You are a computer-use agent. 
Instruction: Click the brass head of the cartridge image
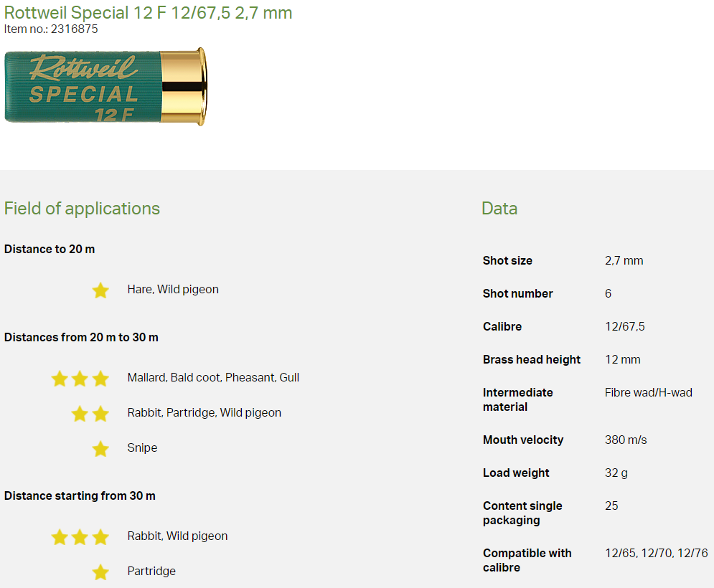pos(183,87)
